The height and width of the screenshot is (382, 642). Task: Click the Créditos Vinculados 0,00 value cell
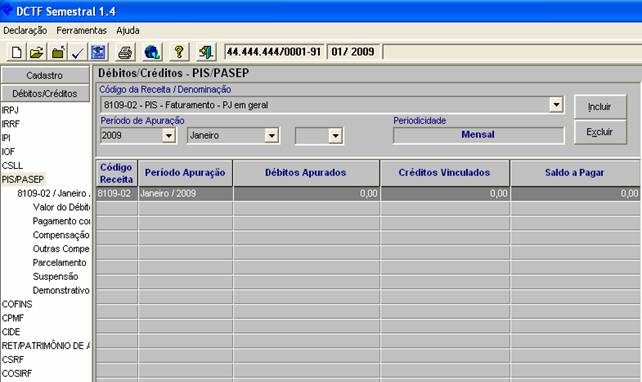(445, 194)
